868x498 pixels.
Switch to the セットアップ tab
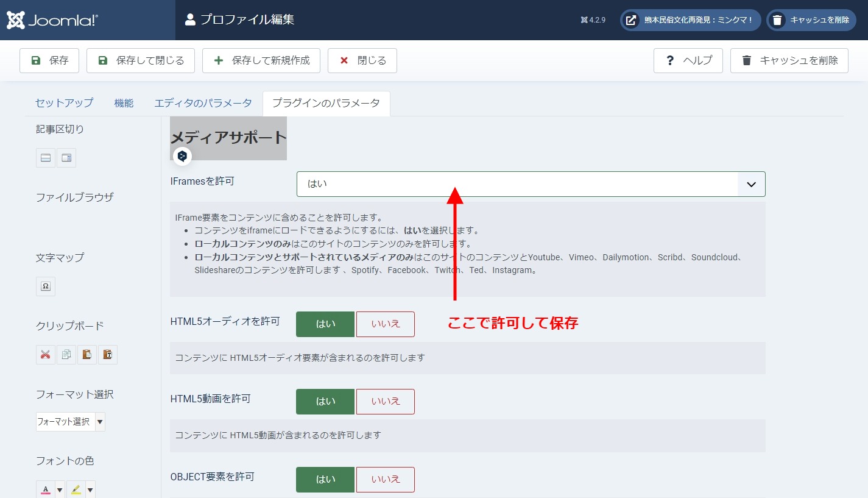click(64, 103)
